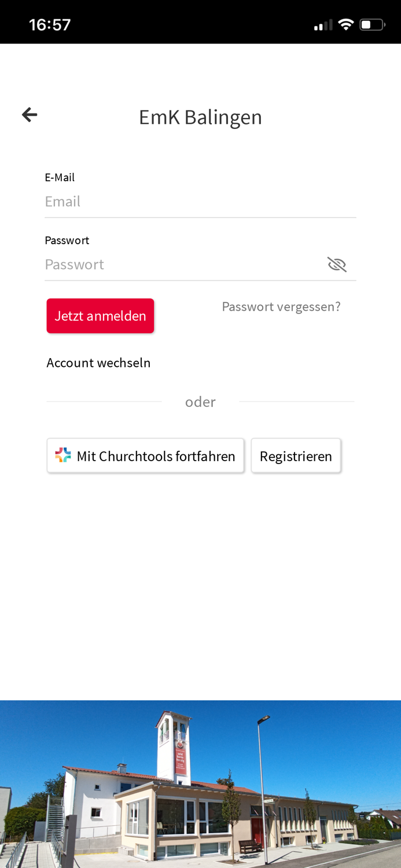Select Account wechseln
401x868 pixels.
(x=98, y=362)
